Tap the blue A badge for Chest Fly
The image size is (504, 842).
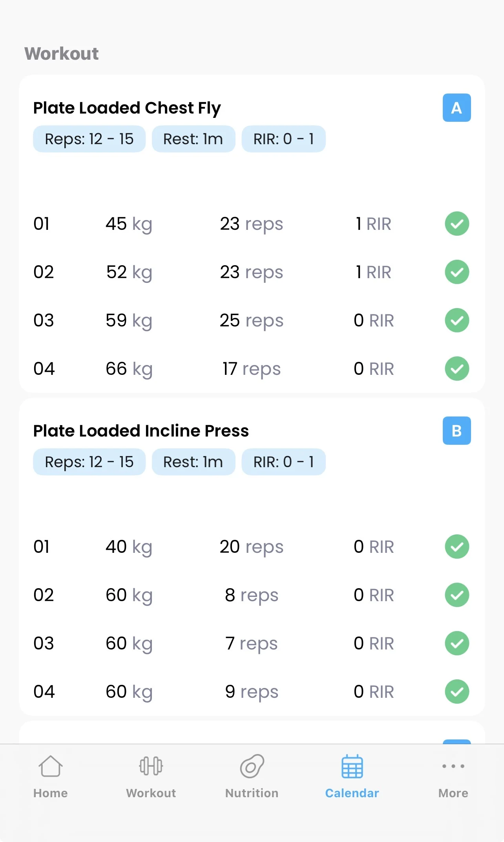click(457, 108)
